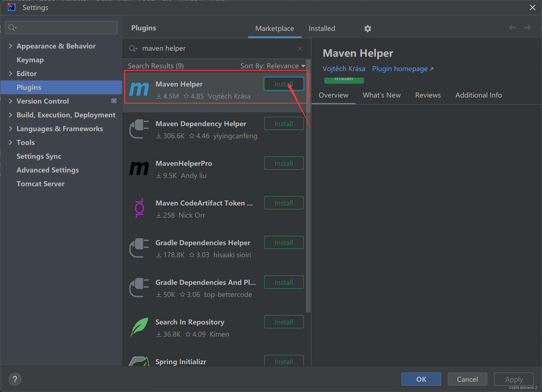Expand the Tools settings node

point(10,142)
